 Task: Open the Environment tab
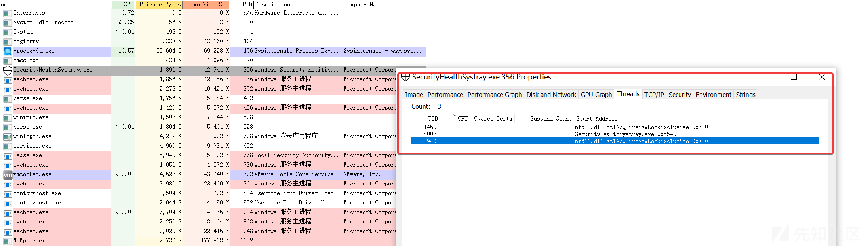tap(713, 95)
